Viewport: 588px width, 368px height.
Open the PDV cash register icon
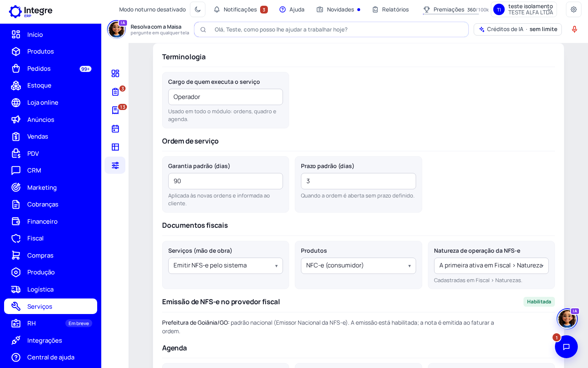pos(16,153)
